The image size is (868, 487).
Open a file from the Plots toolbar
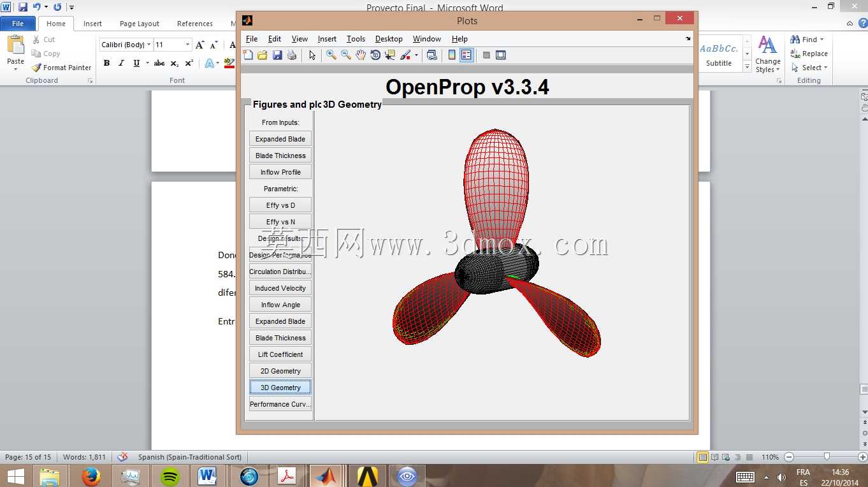(263, 55)
